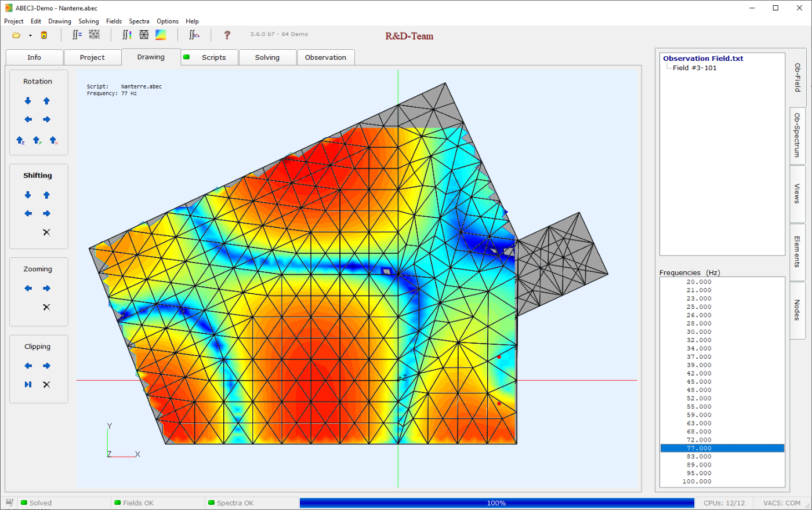Click the rainbow gradient field map icon
Screen dimensions: 812x510
click(161, 35)
